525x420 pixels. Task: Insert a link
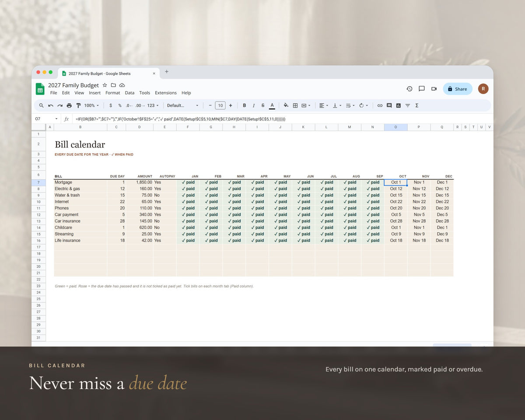click(x=380, y=105)
